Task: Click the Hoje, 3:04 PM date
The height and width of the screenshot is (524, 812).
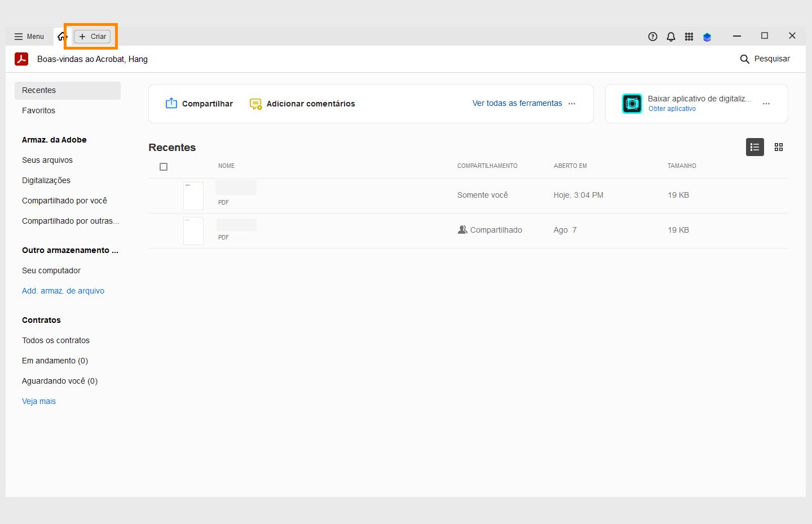Action: click(579, 196)
